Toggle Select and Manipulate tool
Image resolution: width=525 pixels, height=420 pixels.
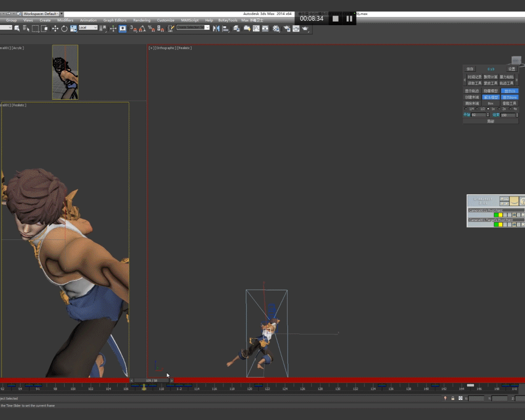[113, 28]
